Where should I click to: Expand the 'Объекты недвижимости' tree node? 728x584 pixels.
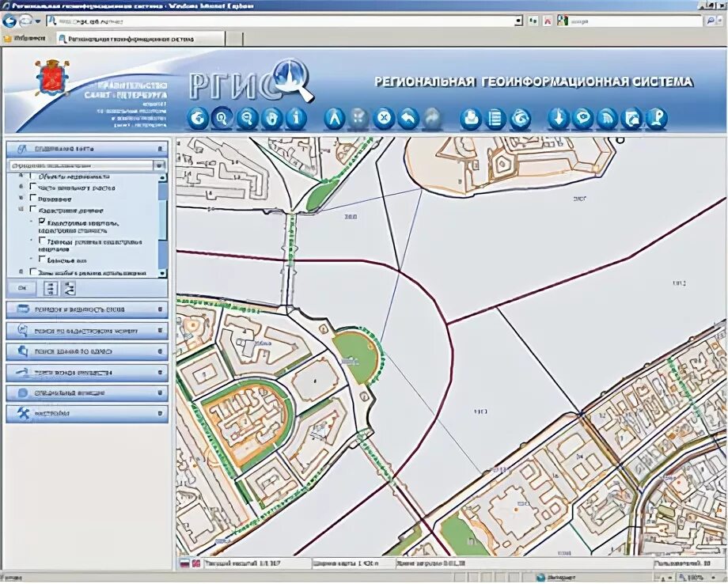21,176
